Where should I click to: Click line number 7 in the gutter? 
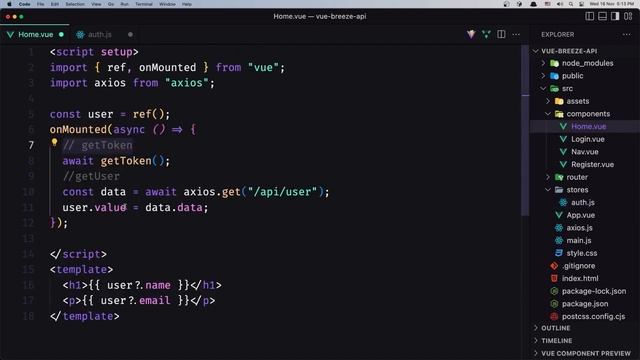point(31,145)
